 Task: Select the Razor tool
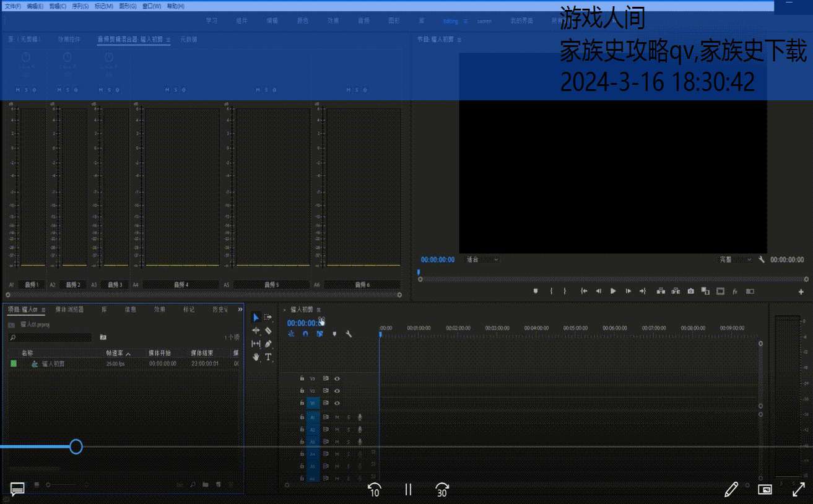[x=268, y=331]
